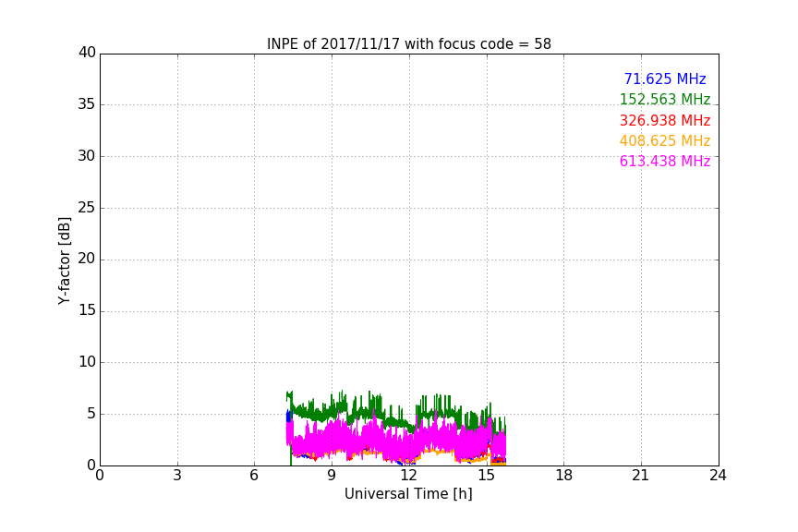Click the x-axis tick label 24

click(x=718, y=476)
